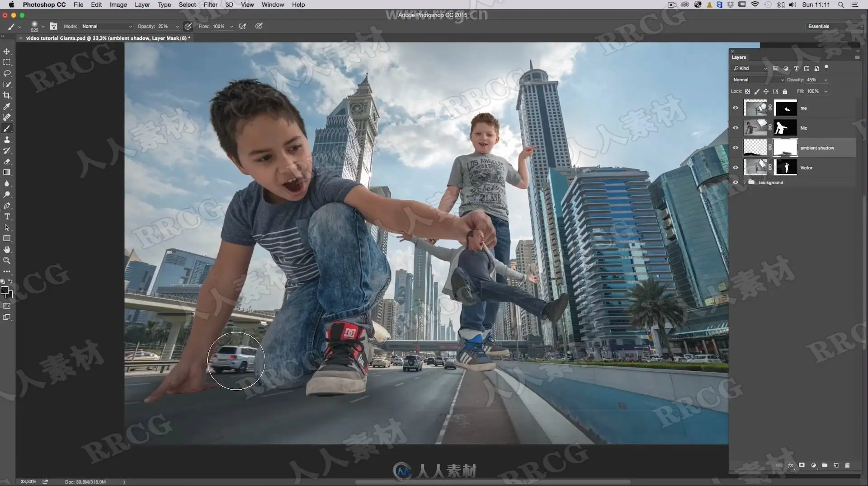The width and height of the screenshot is (868, 486).
Task: Hide the Victor layer
Action: (x=736, y=168)
